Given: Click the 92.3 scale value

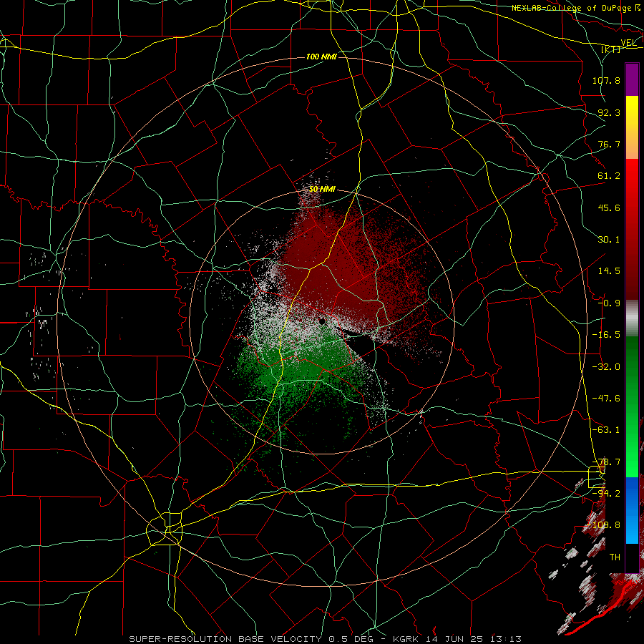Looking at the screenshot, I should [609, 112].
